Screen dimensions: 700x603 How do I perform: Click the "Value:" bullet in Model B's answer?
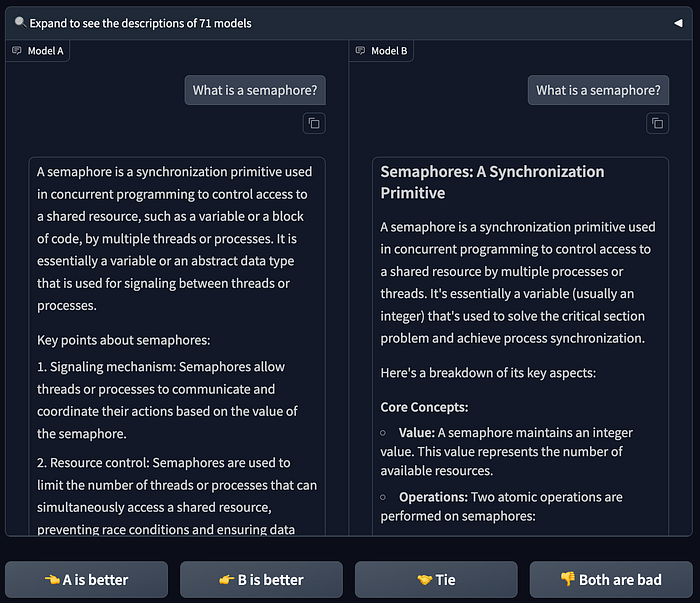pyautogui.click(x=417, y=433)
